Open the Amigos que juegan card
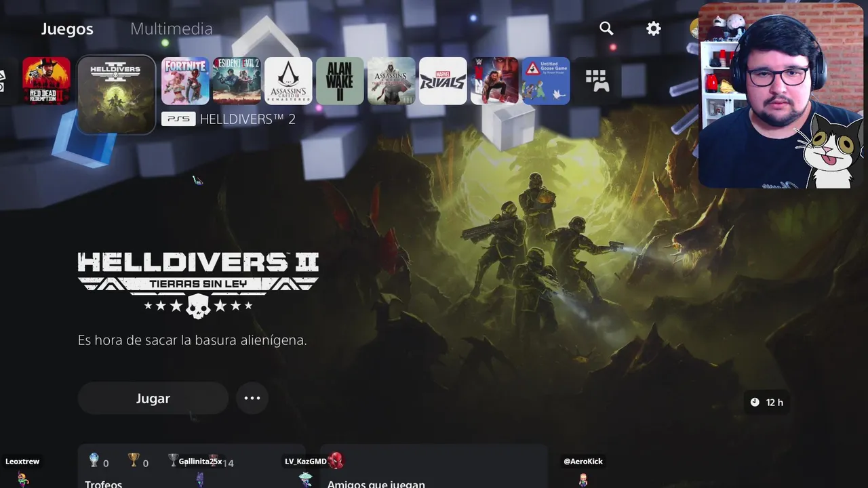Screen dimensions: 868x488 [x=434, y=466]
